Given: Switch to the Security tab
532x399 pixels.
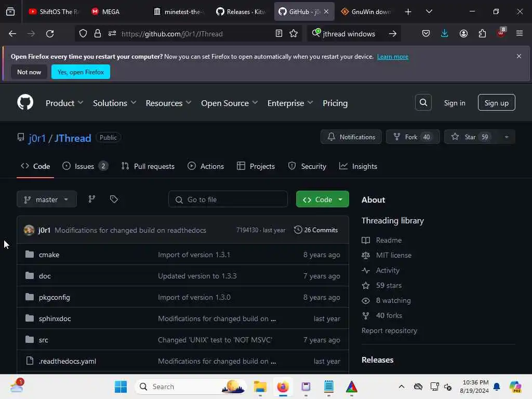Looking at the screenshot, I should [x=307, y=166].
